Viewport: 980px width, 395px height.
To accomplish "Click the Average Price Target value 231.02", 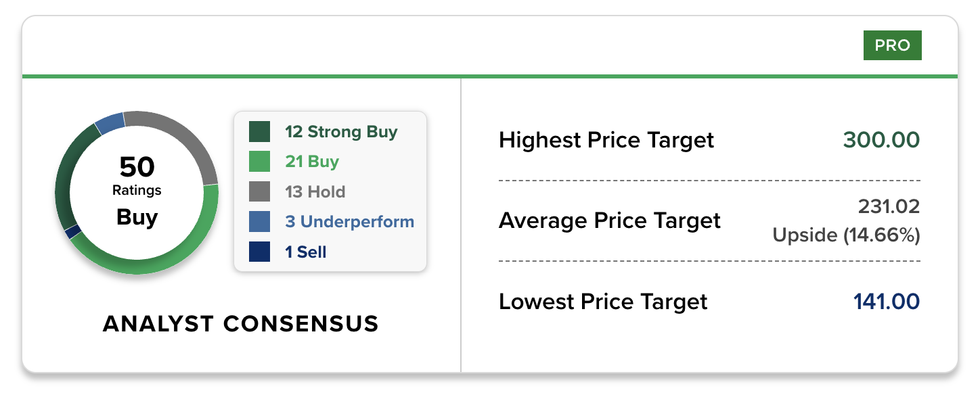I will pos(889,206).
